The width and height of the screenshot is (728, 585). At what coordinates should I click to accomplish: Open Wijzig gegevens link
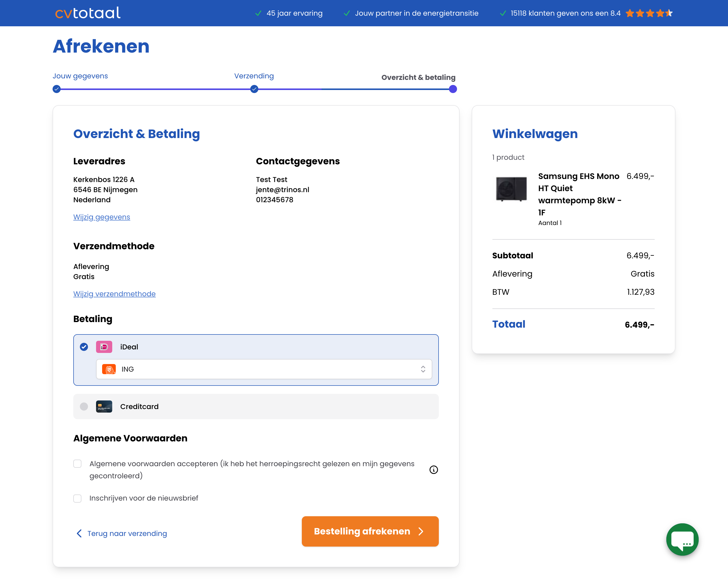pyautogui.click(x=102, y=217)
